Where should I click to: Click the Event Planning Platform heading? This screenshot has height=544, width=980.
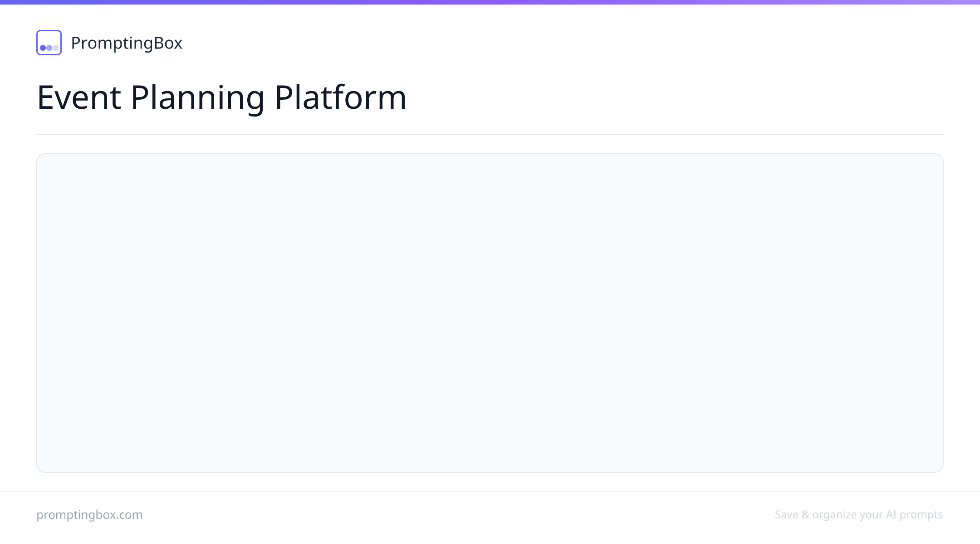[x=221, y=97]
